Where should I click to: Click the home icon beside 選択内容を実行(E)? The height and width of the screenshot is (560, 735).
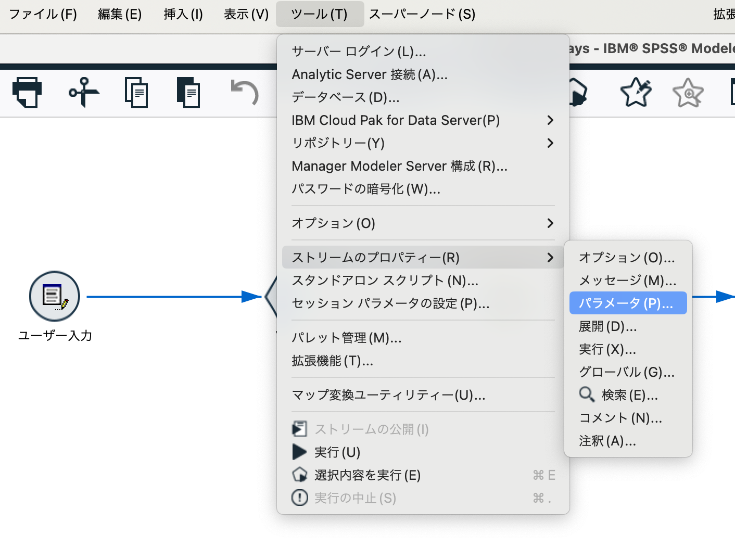coord(299,475)
